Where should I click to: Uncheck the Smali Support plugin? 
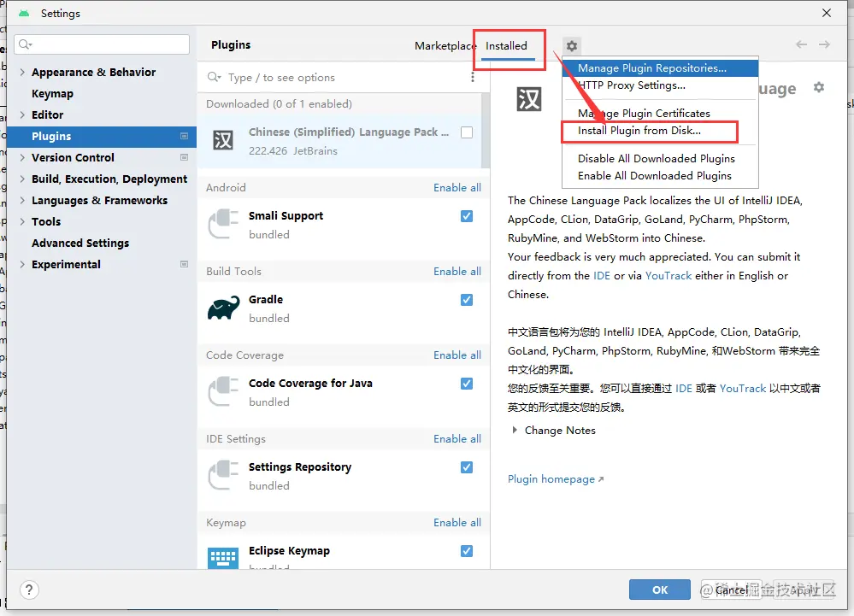pos(467,216)
